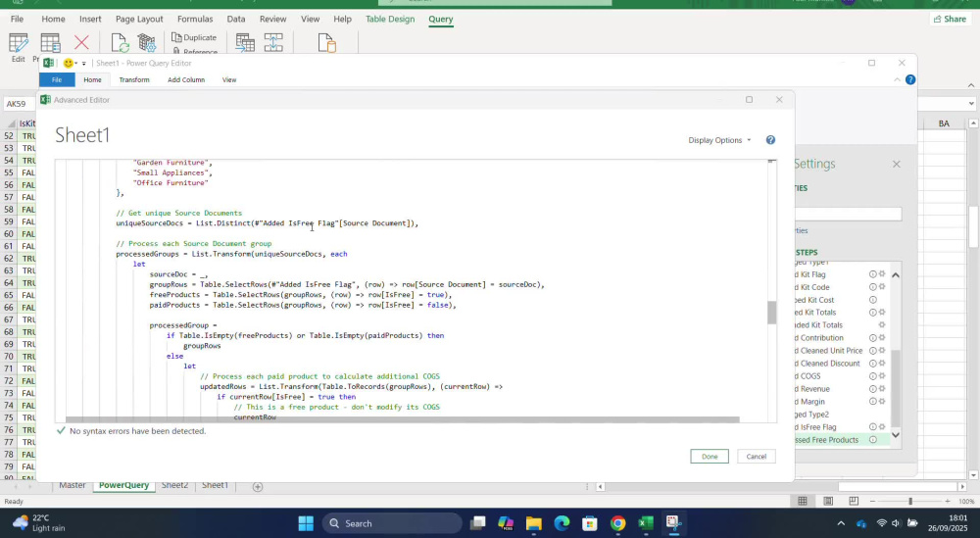Open the Windows Start menu
Screen dimensions: 980x538
[x=306, y=523]
